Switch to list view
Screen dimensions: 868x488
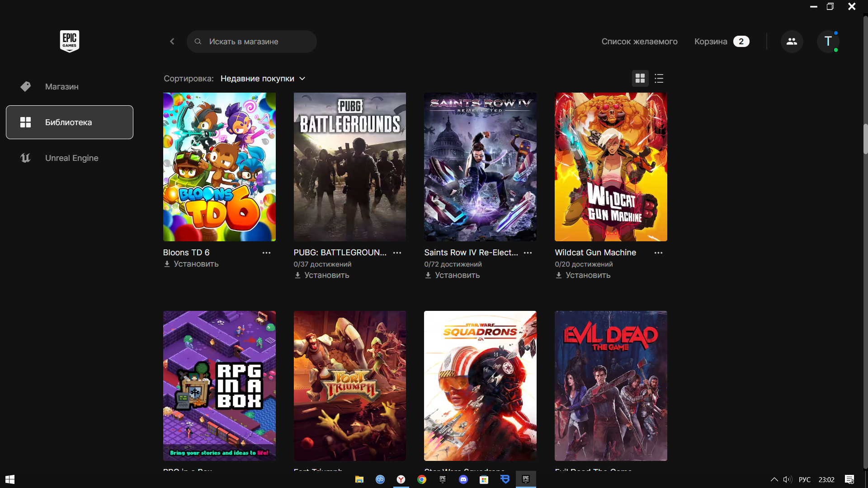coord(659,79)
